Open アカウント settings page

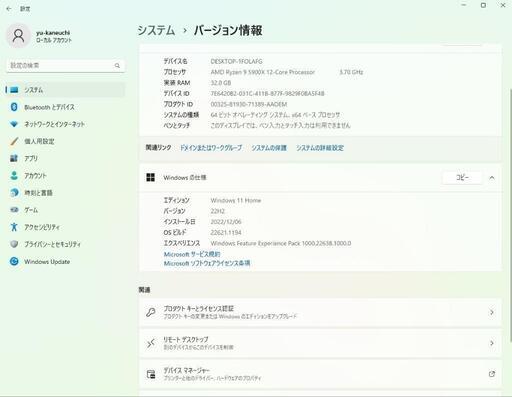pyautogui.click(x=66, y=176)
